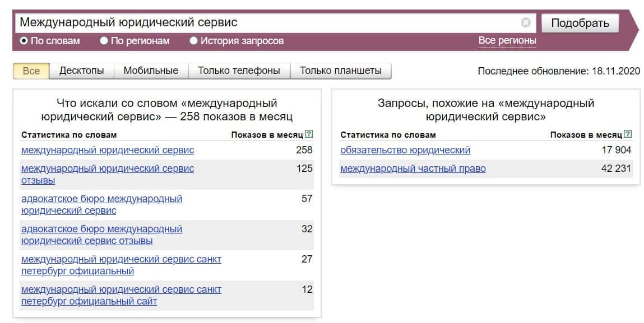The height and width of the screenshot is (323, 644).
Task: Select the 'По словам' radio button
Action: (24, 41)
